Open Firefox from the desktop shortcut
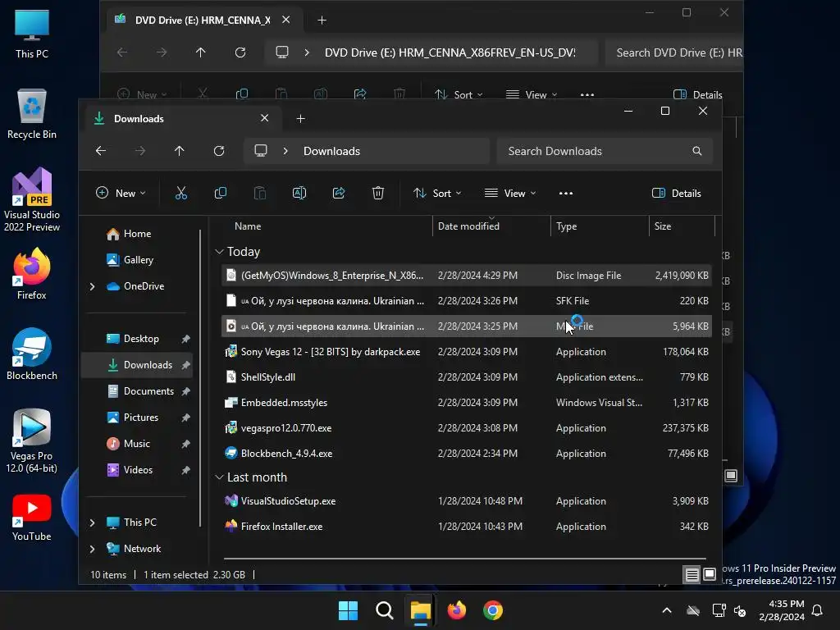840x630 pixels. click(x=32, y=274)
